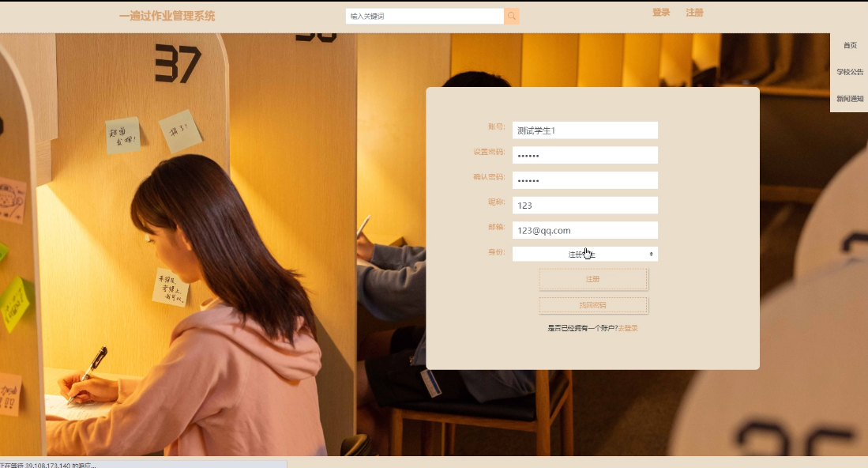Screen dimensions: 868x468
Task: Follow the 去登录 link
Action: click(628, 328)
